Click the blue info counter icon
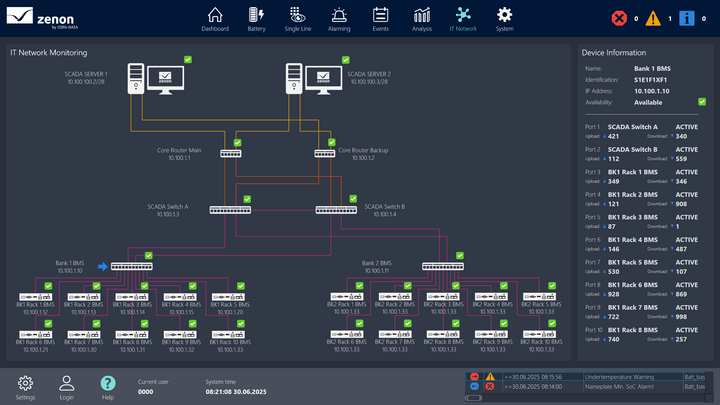 click(686, 18)
